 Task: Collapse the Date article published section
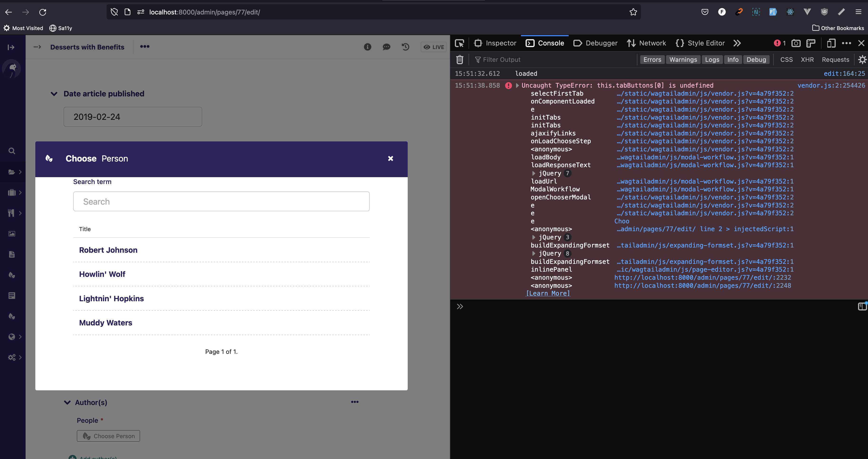point(54,94)
